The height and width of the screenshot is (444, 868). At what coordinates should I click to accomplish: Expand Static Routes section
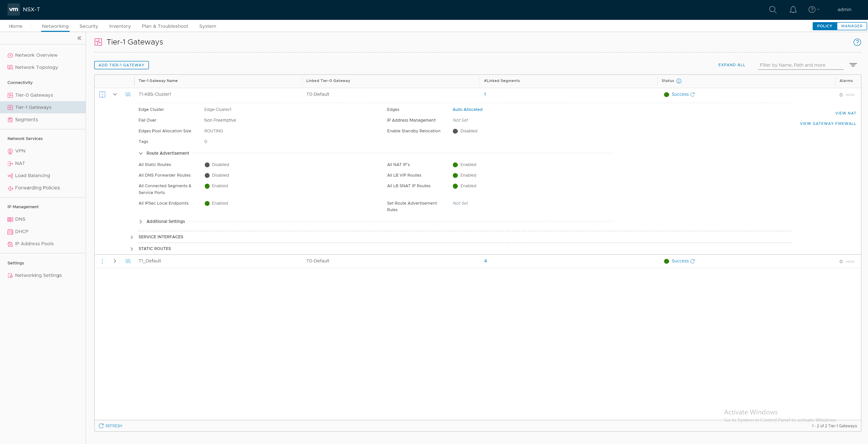(x=132, y=249)
